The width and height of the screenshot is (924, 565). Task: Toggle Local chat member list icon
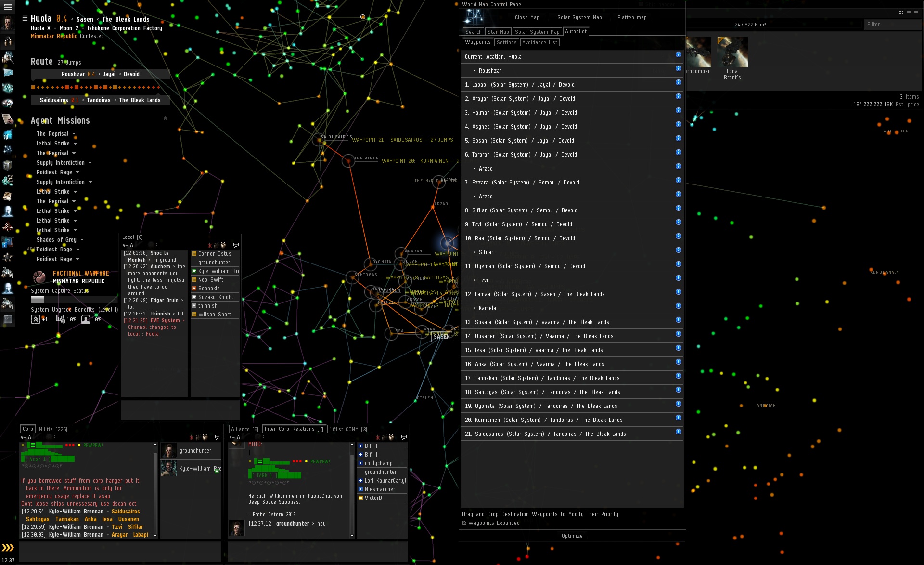click(223, 245)
